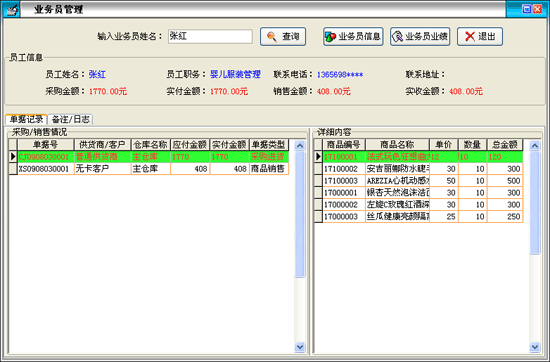Click the 数量 column header
Screen dimensions: 550x362
[x=472, y=145]
